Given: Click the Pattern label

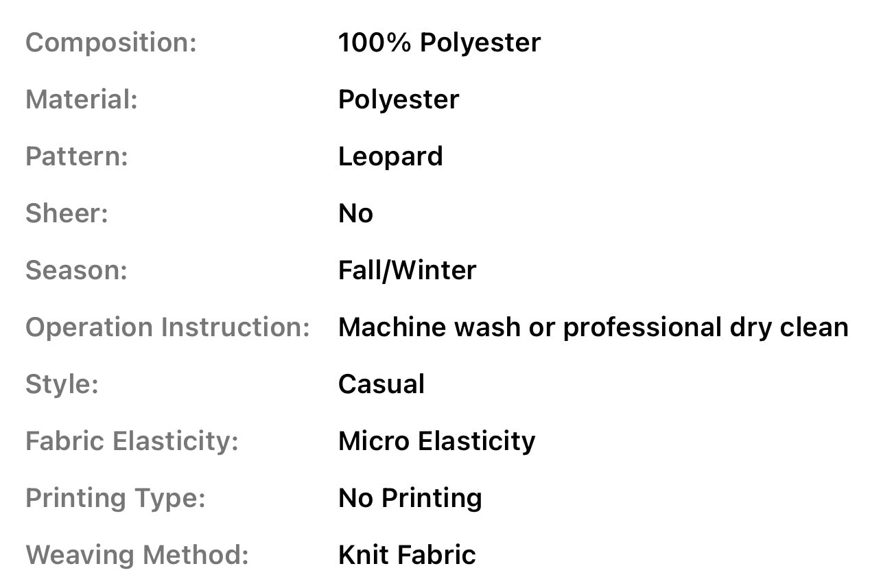Looking at the screenshot, I should coord(77,156).
